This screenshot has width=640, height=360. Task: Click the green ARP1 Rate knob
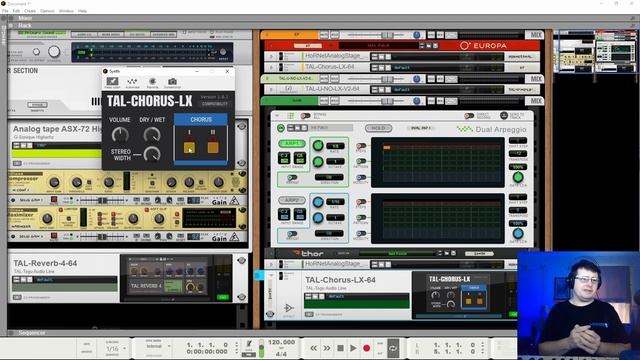tap(318, 145)
